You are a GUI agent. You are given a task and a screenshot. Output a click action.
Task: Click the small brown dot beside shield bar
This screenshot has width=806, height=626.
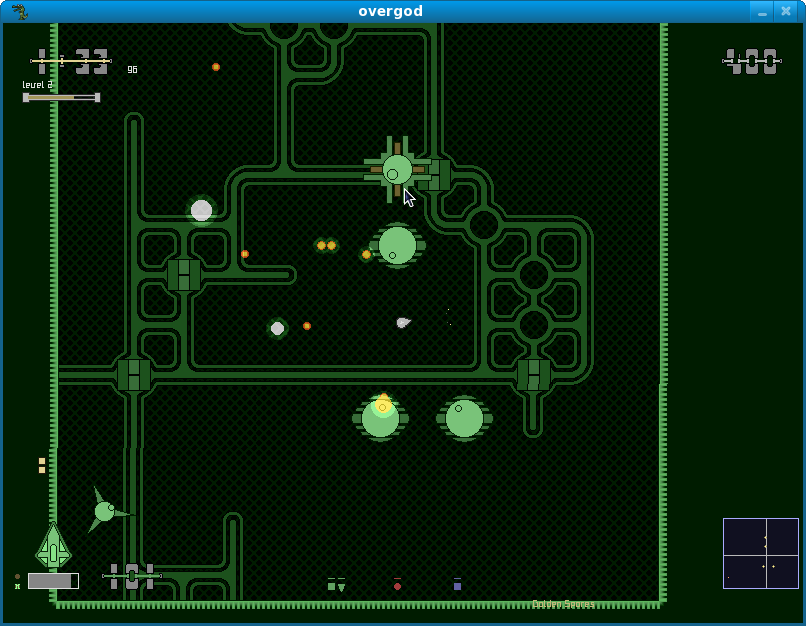(x=17, y=576)
